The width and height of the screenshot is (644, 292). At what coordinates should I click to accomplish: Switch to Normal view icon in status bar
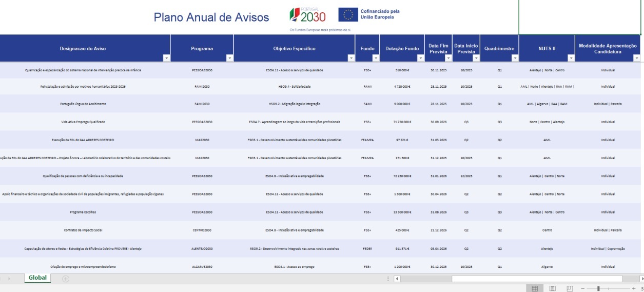click(x=535, y=288)
